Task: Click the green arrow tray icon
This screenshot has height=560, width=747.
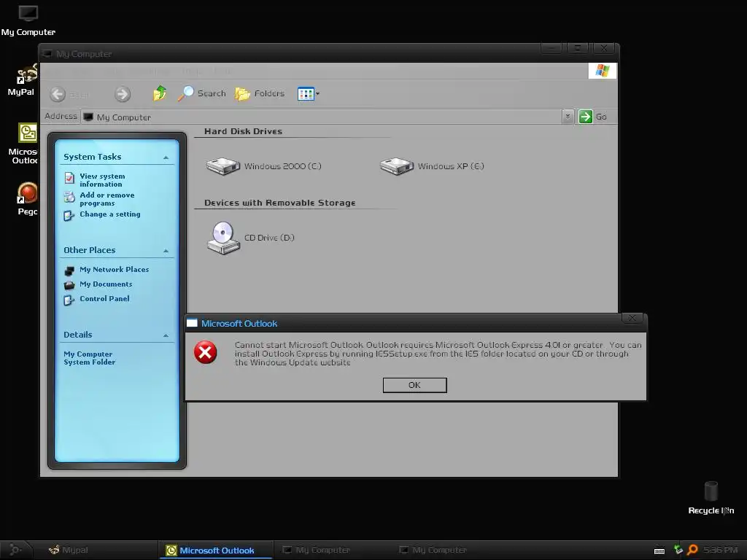Action: (678, 550)
